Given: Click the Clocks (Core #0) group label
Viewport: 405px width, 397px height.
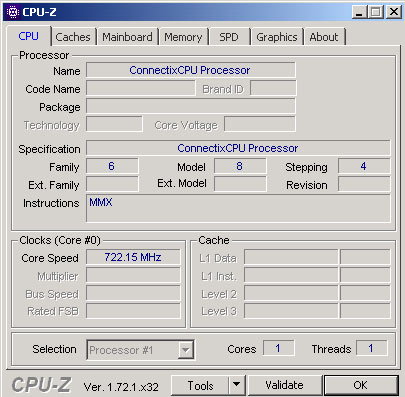Looking at the screenshot, I should 60,240.
